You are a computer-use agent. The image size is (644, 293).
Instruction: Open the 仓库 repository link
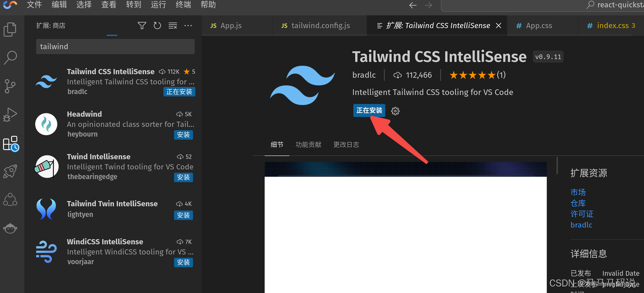point(578,203)
